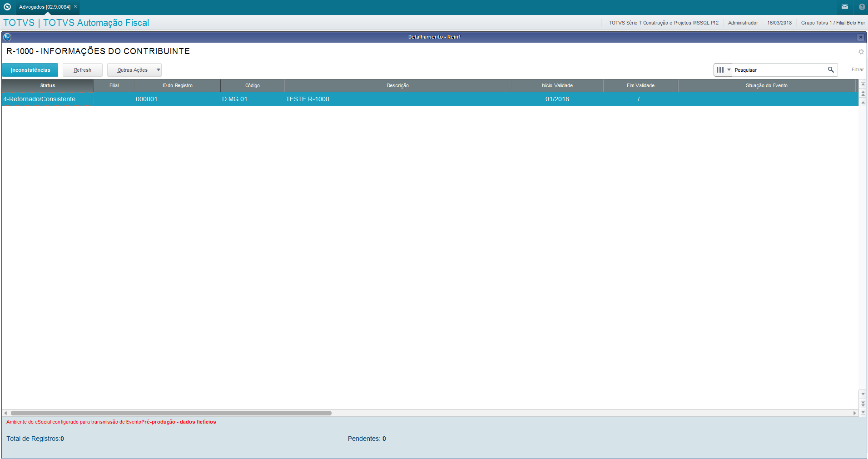Click the TOTVS Série T Construção e Projetos label
The height and width of the screenshot is (459, 868).
pyautogui.click(x=664, y=23)
